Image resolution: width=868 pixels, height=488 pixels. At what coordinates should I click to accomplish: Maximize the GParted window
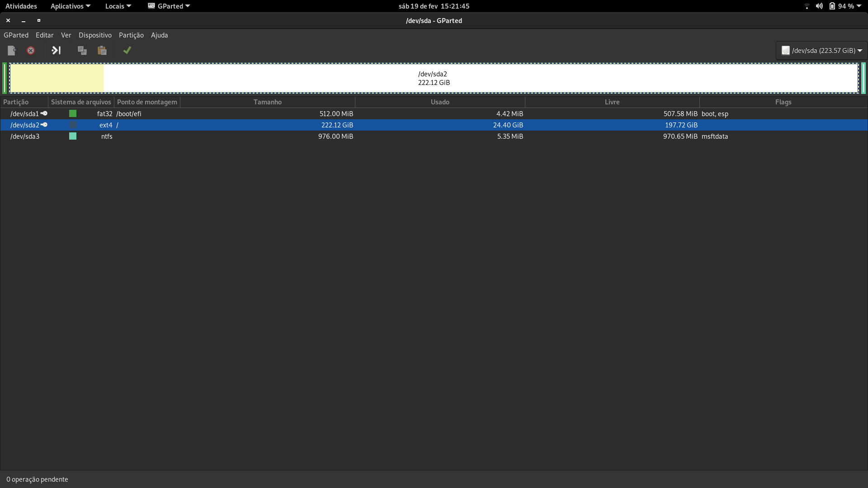coord(39,20)
